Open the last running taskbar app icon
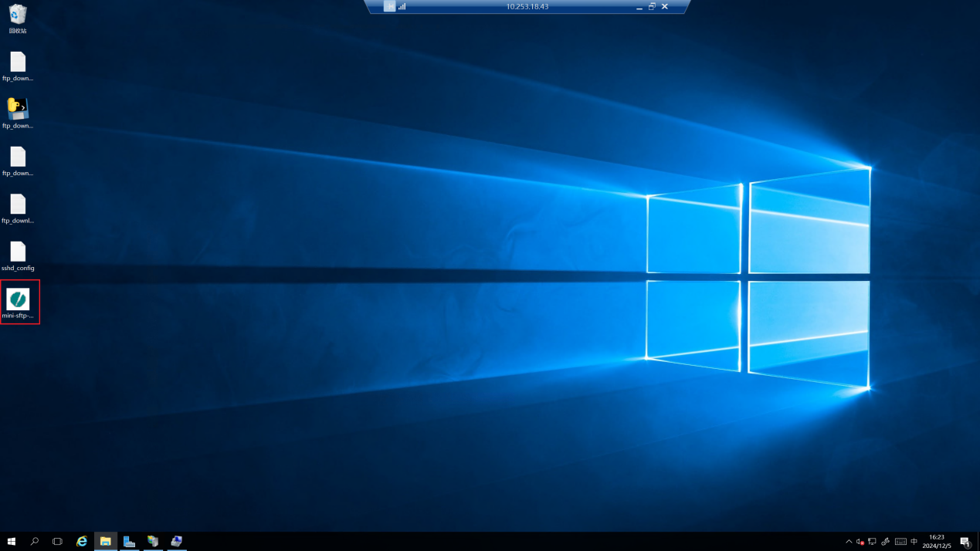Image resolution: width=980 pixels, height=551 pixels. tap(177, 542)
